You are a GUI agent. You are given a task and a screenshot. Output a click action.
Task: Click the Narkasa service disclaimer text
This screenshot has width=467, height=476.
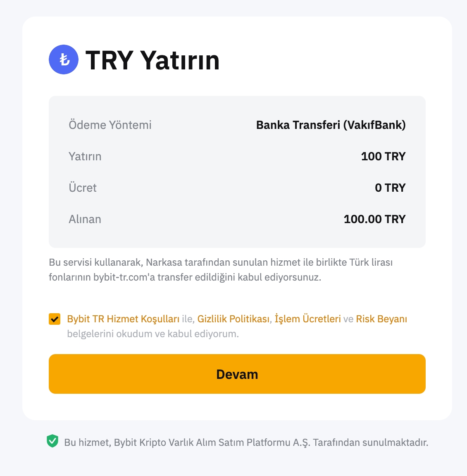(221, 269)
